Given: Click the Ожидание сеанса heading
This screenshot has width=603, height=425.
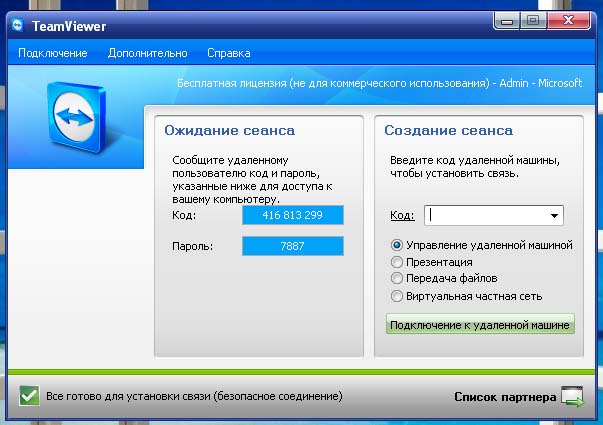Looking at the screenshot, I should (x=230, y=130).
